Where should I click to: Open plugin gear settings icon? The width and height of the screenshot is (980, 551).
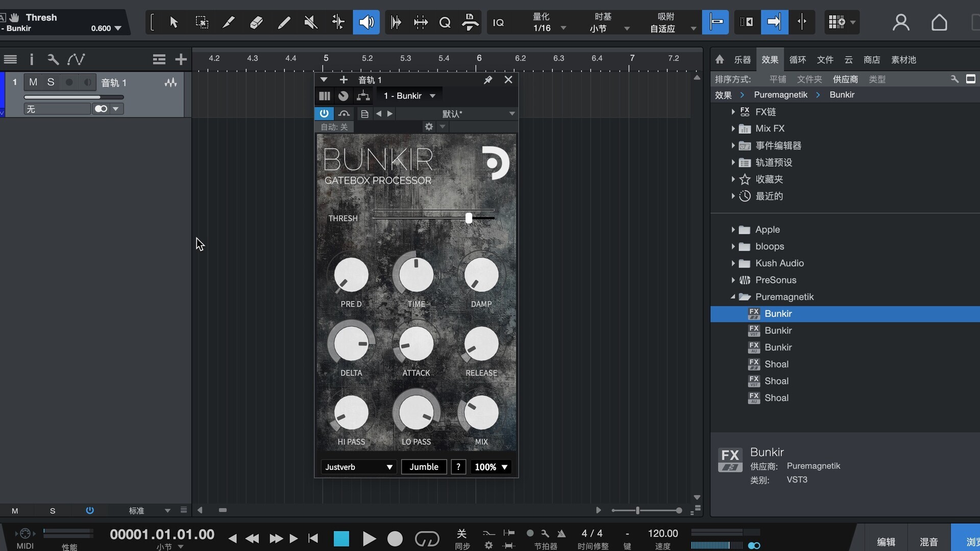click(429, 127)
